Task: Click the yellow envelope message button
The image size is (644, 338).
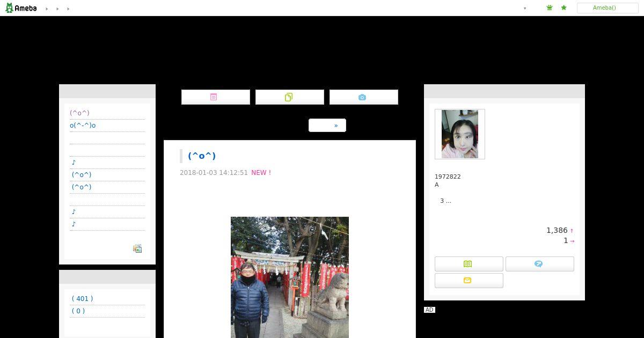Action: coord(469,281)
